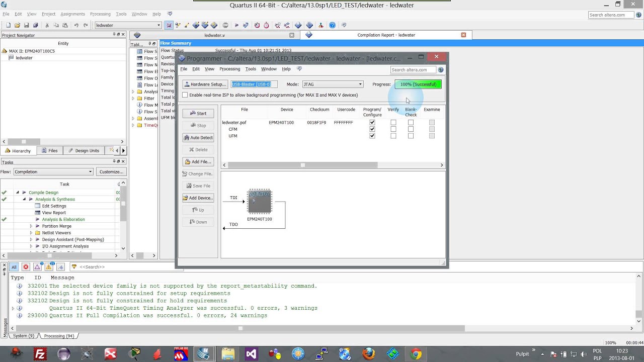
Task: Open FileZilla from the taskbar
Action: click(40, 354)
